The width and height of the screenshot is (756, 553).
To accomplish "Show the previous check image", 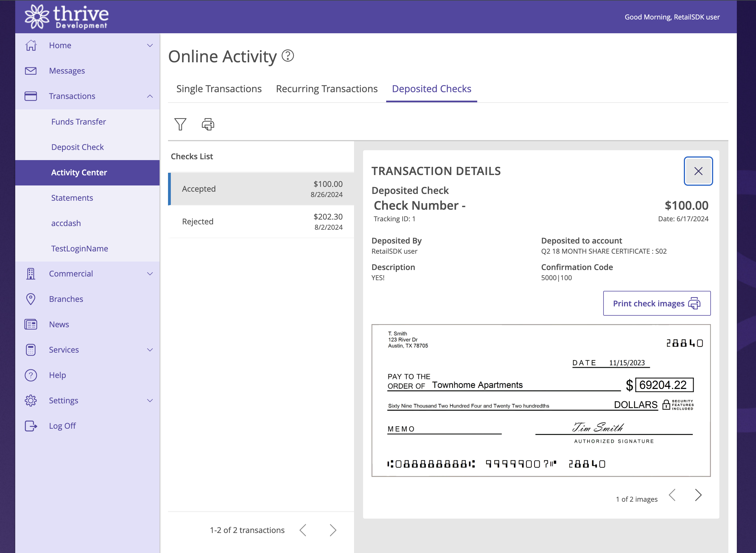I will click(672, 495).
